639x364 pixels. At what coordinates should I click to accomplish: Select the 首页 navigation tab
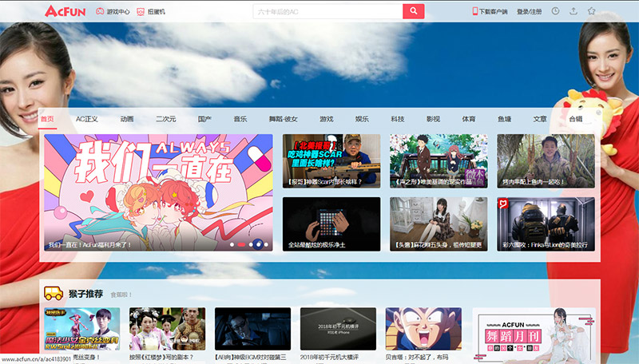(47, 119)
